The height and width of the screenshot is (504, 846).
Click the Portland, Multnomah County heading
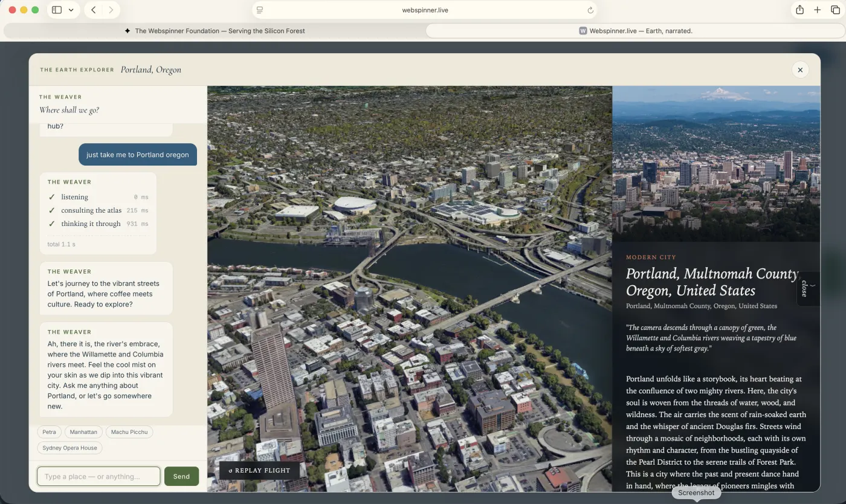coord(712,282)
